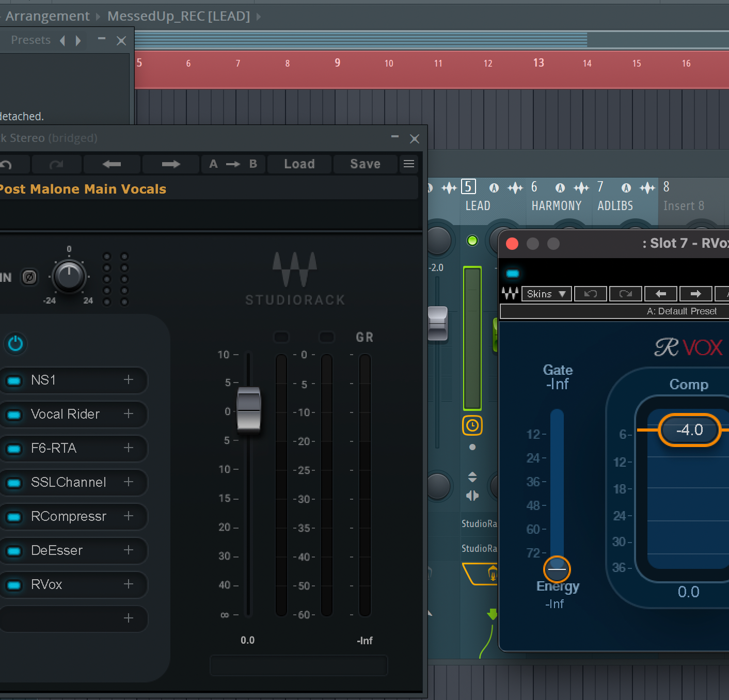Screen dimensions: 729x700
Task: Click the latency clock icon on LEAD track
Action: 472,426
